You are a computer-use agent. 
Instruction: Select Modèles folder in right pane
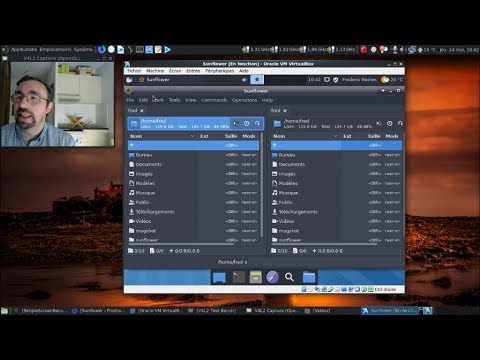pyautogui.click(x=336, y=183)
